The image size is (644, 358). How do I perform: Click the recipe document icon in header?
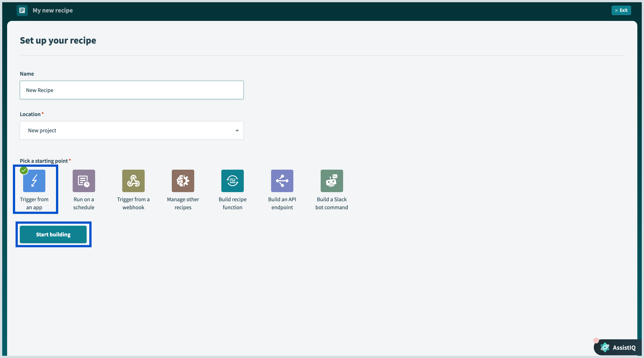click(22, 10)
